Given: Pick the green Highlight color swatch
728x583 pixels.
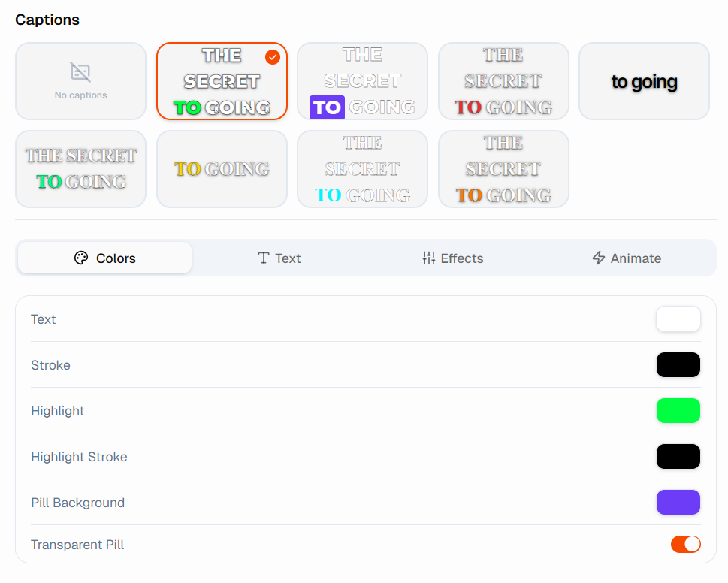Looking at the screenshot, I should 678,411.
